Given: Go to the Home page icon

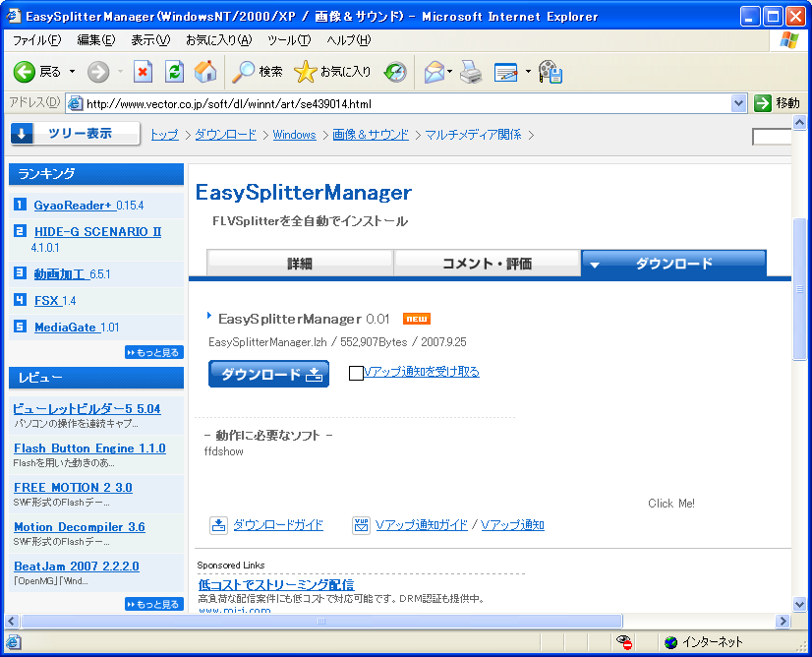Looking at the screenshot, I should click(x=205, y=72).
